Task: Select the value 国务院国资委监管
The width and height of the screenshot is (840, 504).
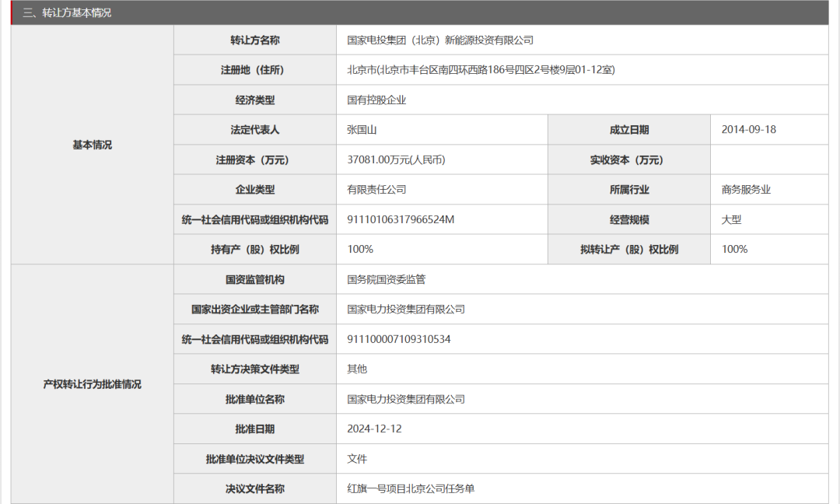Action: pyautogui.click(x=387, y=279)
